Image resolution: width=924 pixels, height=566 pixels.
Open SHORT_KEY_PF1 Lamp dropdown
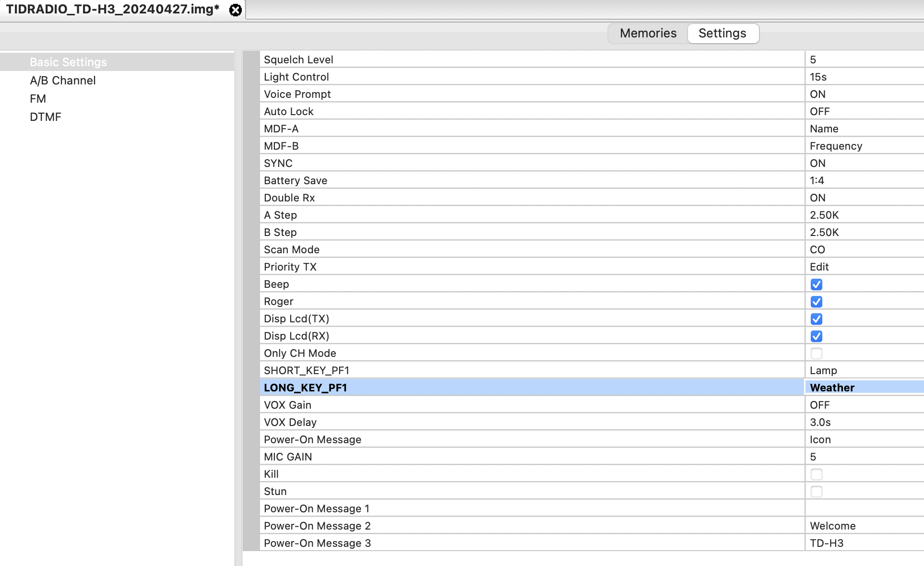864,370
